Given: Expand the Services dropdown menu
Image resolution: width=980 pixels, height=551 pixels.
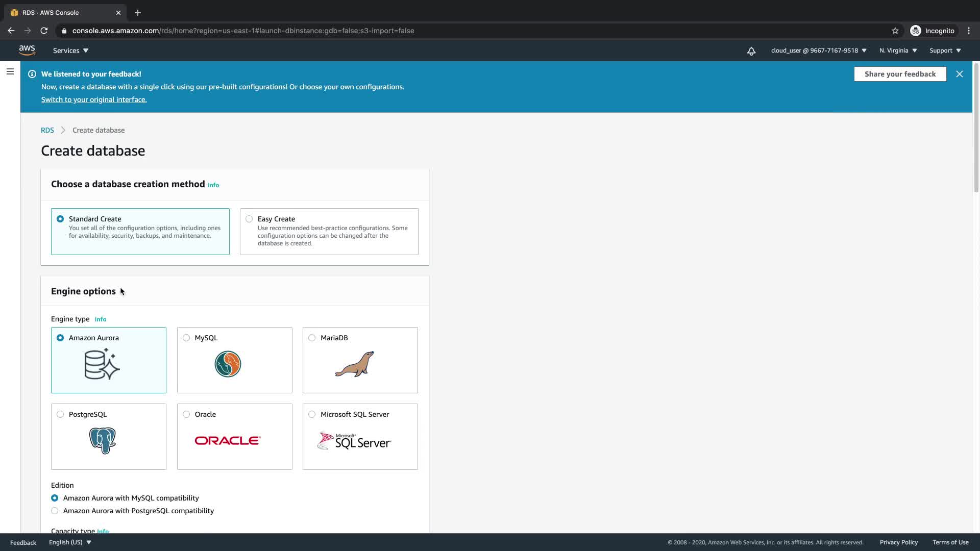Looking at the screenshot, I should (x=70, y=51).
